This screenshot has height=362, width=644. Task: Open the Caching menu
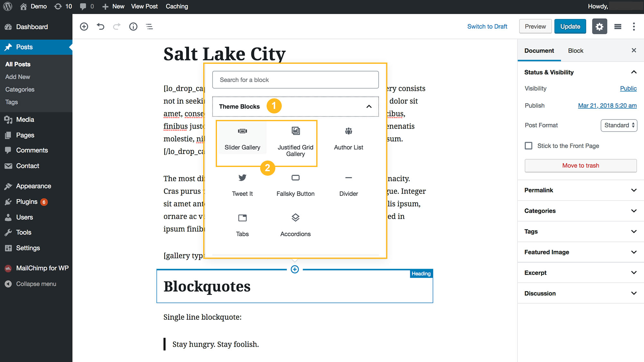click(177, 6)
